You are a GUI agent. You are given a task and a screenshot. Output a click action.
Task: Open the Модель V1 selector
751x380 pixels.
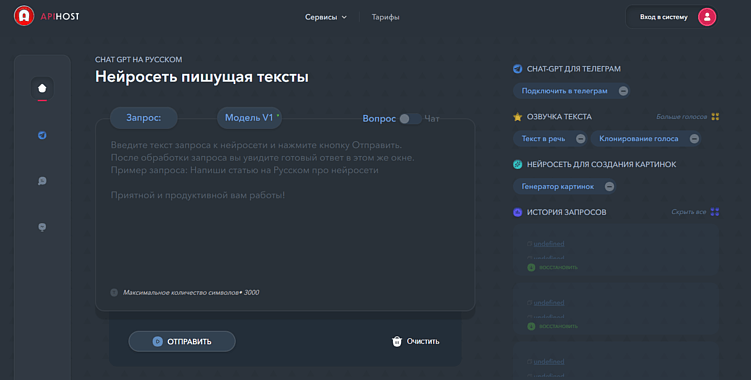click(249, 118)
